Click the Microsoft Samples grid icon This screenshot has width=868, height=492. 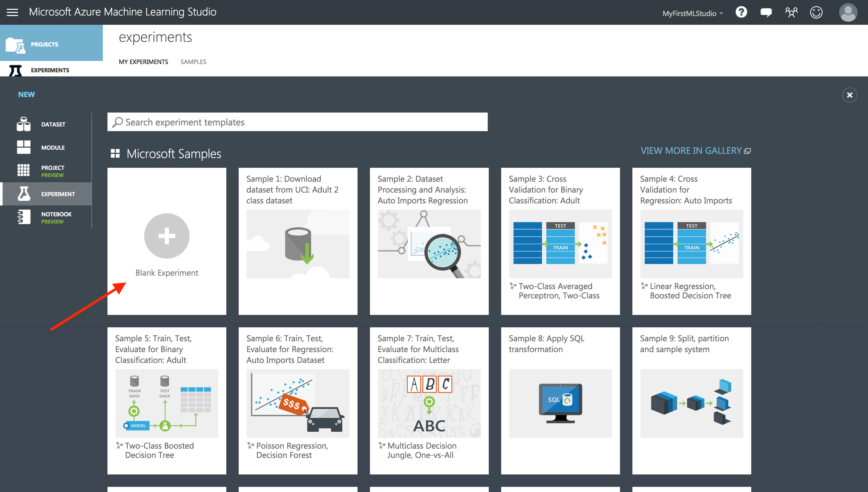pos(115,153)
